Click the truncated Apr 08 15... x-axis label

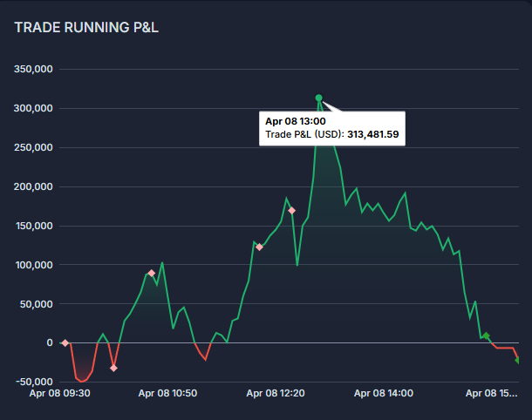point(492,393)
